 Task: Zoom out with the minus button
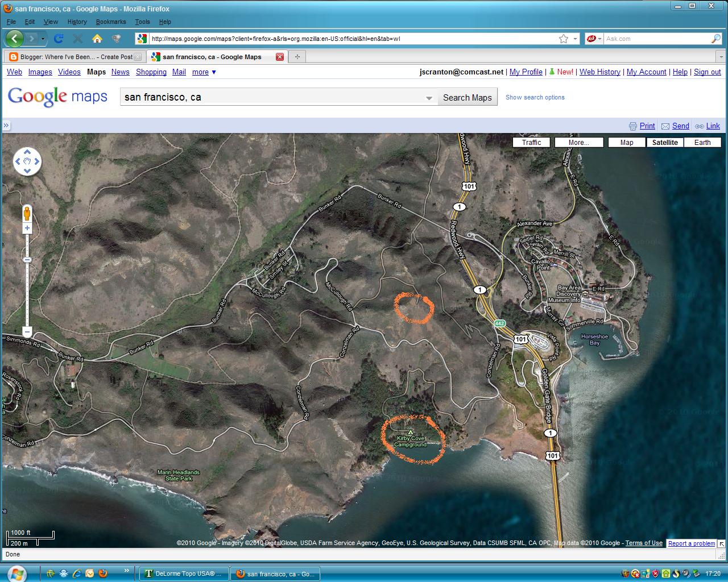point(27,331)
